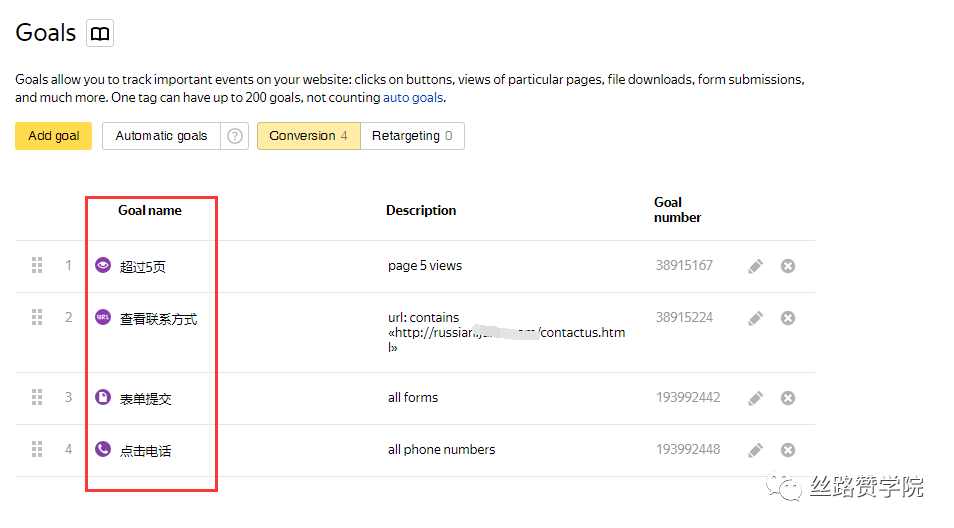The height and width of the screenshot is (528, 954).
Task: Click the purple eye icon beside 超过5页
Action: pyautogui.click(x=103, y=265)
